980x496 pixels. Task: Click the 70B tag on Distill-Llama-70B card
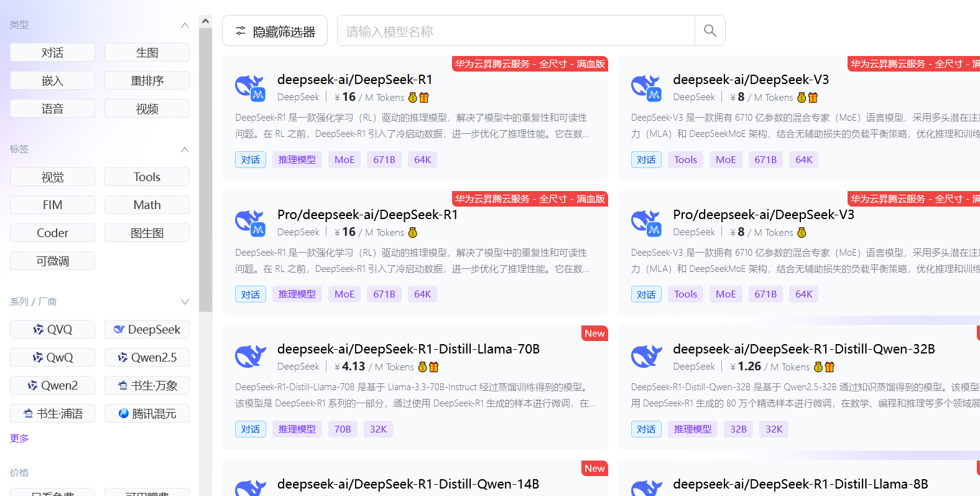pos(343,429)
